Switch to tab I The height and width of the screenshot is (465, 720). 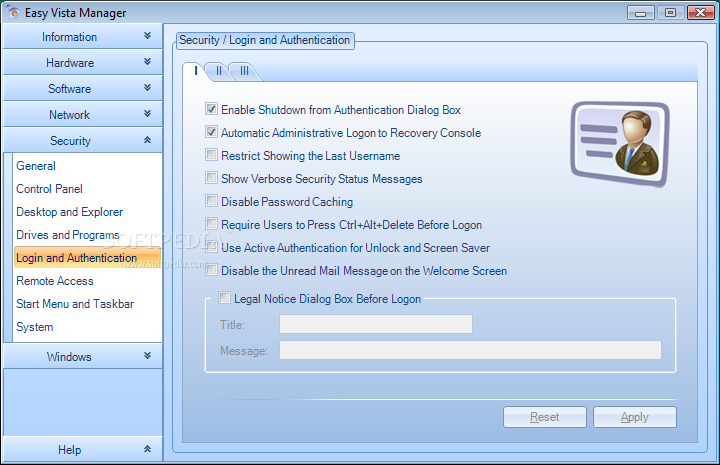tap(196, 71)
